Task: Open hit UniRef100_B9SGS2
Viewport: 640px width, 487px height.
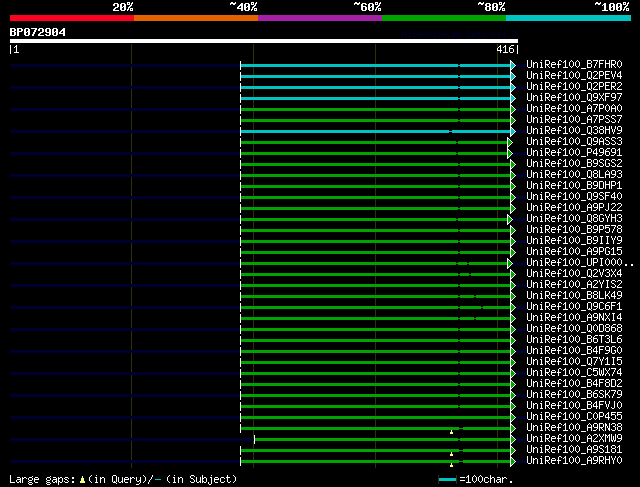Action: [574, 164]
